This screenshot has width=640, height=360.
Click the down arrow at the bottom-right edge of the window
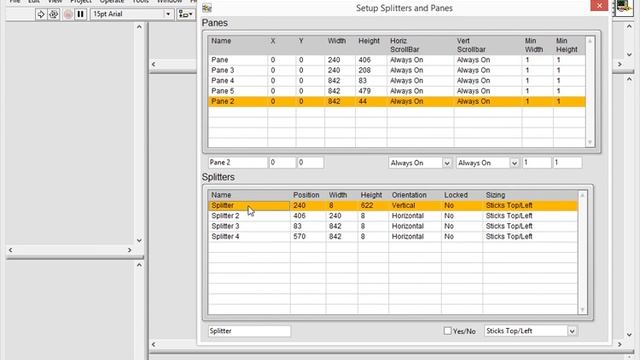[x=629, y=335]
